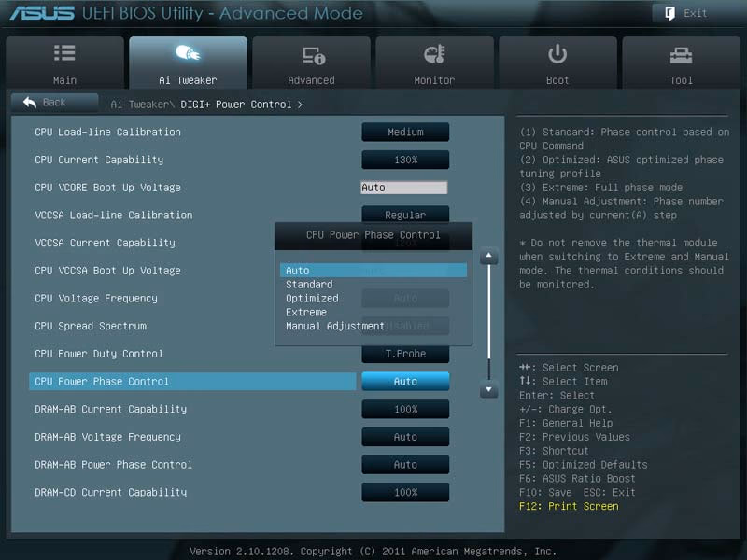Image resolution: width=747 pixels, height=560 pixels.
Task: Select the VCCSA Load-line Calibration label
Action: coord(113,216)
